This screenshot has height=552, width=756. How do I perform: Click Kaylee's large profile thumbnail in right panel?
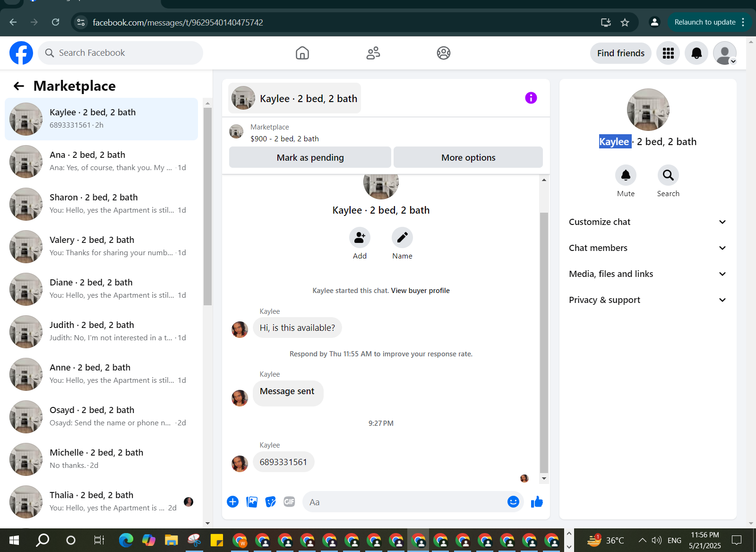pyautogui.click(x=648, y=110)
